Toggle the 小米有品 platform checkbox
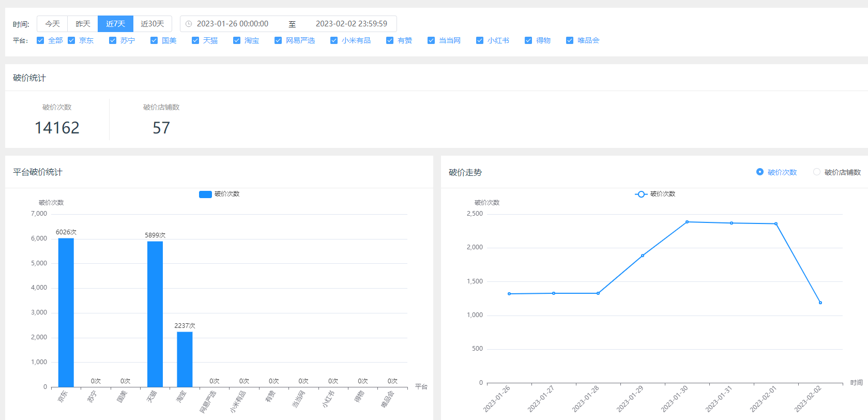The height and width of the screenshot is (420, 868). point(334,40)
